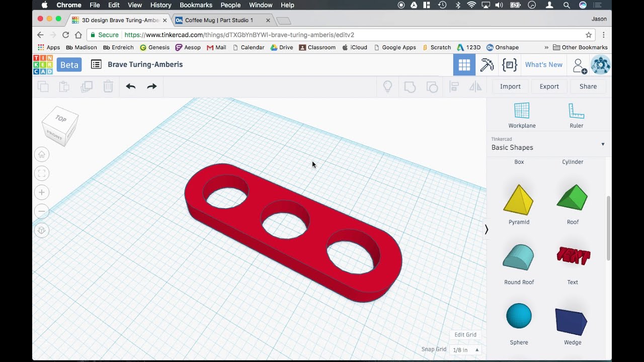644x362 pixels.
Task: Click the Ungroup shapes icon
Action: [x=432, y=86]
